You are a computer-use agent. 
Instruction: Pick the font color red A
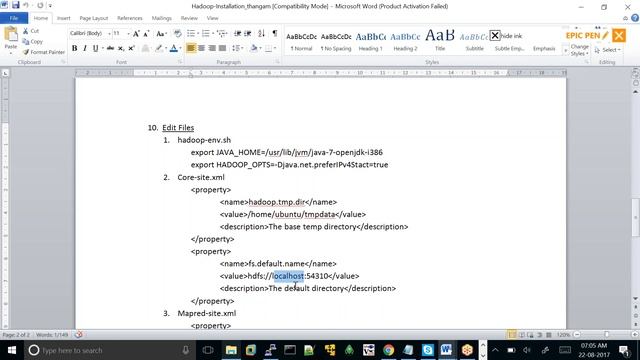coord(173,48)
